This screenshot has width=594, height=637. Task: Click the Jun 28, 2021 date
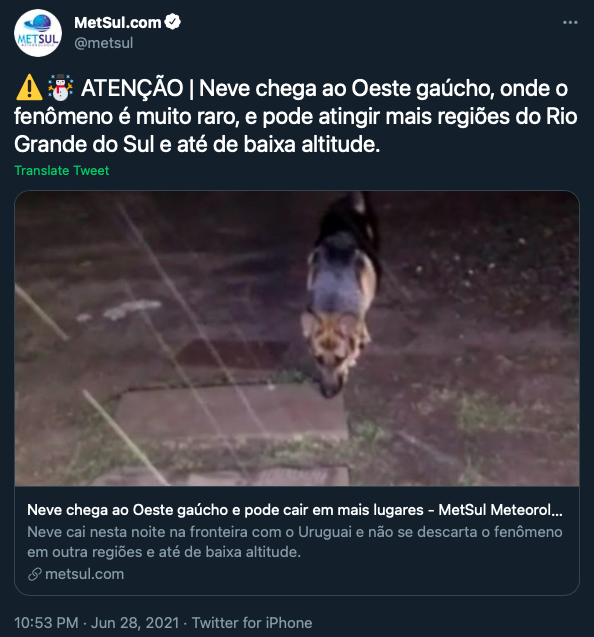click(x=135, y=623)
